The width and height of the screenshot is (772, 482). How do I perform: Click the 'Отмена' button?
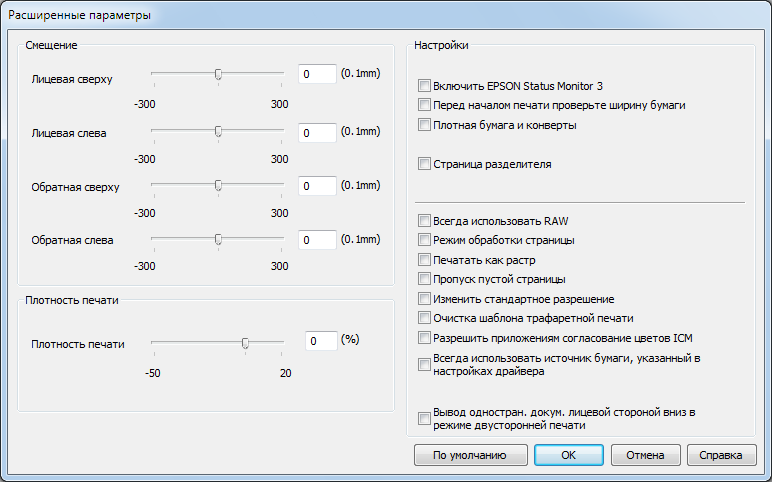645,455
